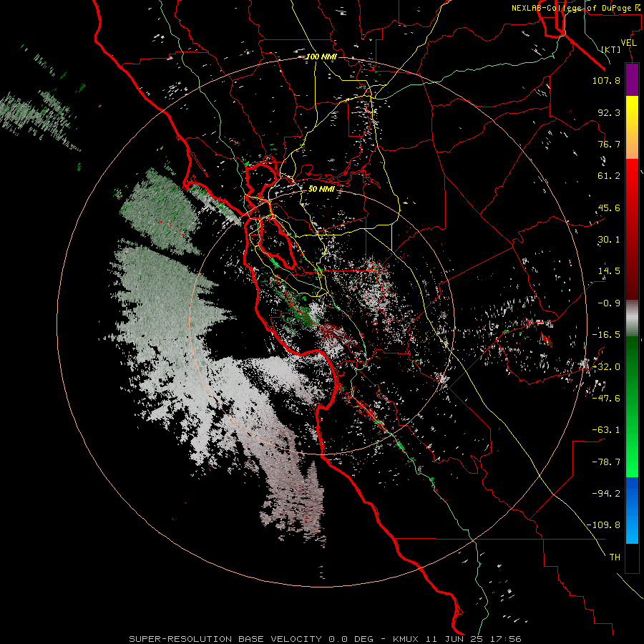Click the 76.7 legend value
Screen dimensions: 644x644
point(609,144)
